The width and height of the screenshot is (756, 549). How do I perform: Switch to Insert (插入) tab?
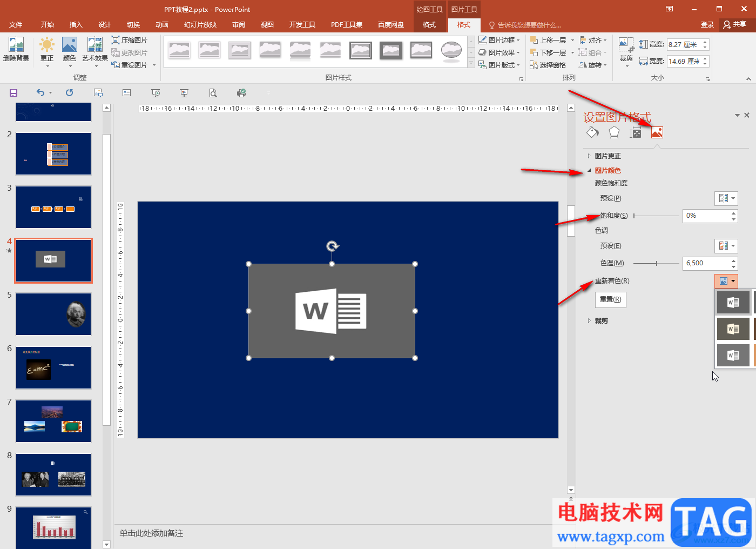point(76,25)
